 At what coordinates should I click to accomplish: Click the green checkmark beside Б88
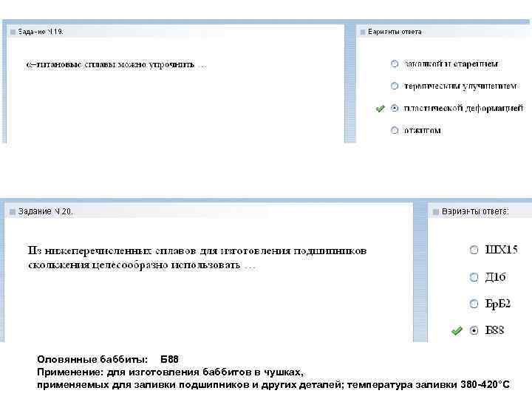(x=457, y=330)
